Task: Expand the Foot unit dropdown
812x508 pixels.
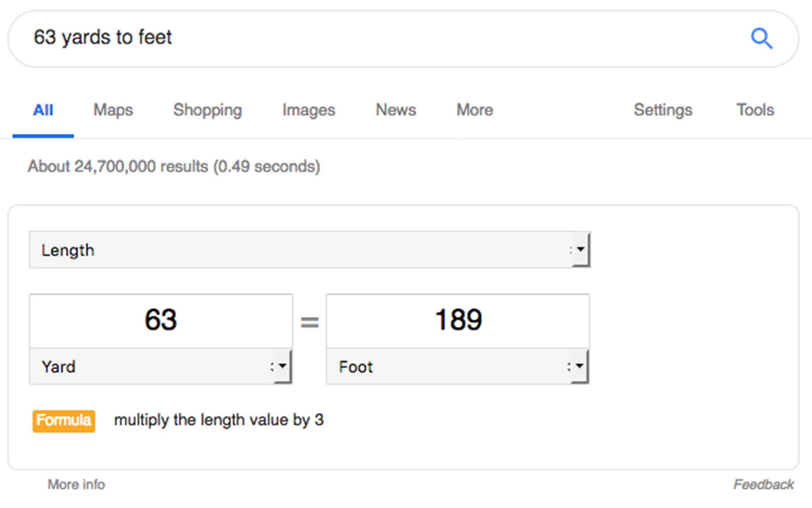Action: (x=458, y=366)
